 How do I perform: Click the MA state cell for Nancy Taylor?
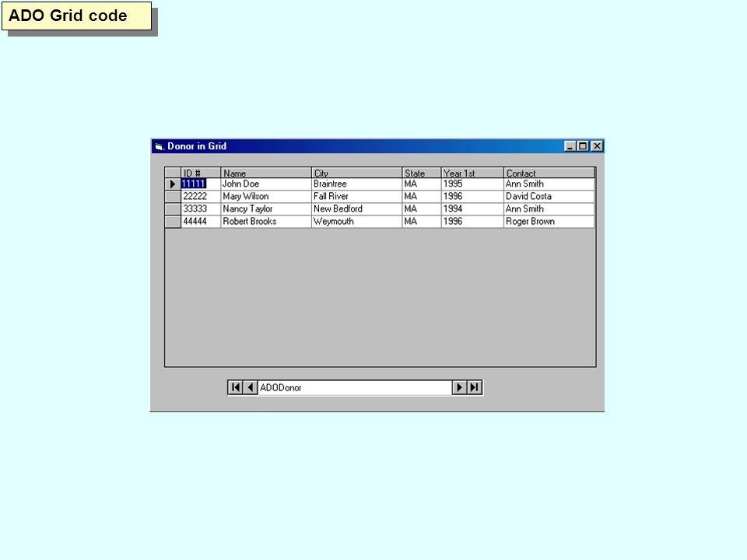pos(422,209)
